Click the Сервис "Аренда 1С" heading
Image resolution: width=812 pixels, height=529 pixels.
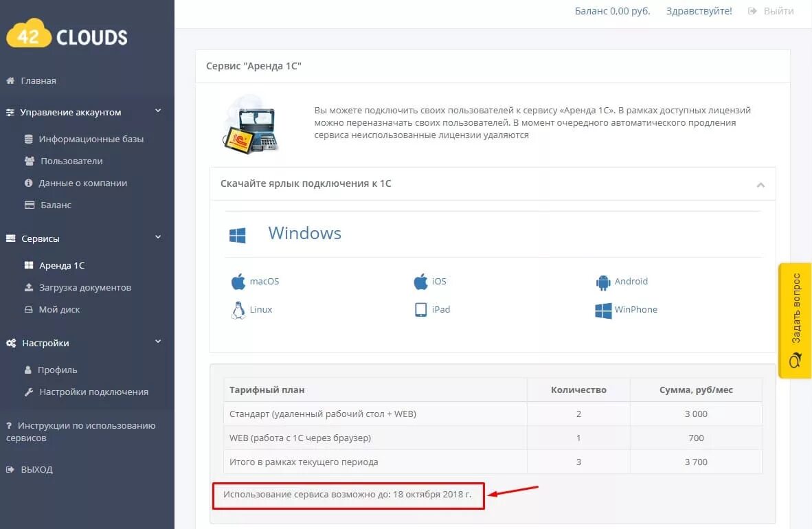[253, 67]
